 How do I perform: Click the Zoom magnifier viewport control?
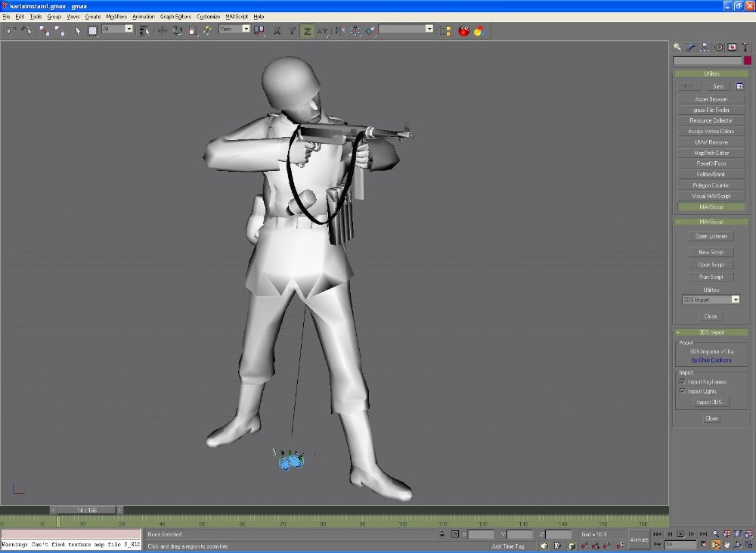coord(715,534)
